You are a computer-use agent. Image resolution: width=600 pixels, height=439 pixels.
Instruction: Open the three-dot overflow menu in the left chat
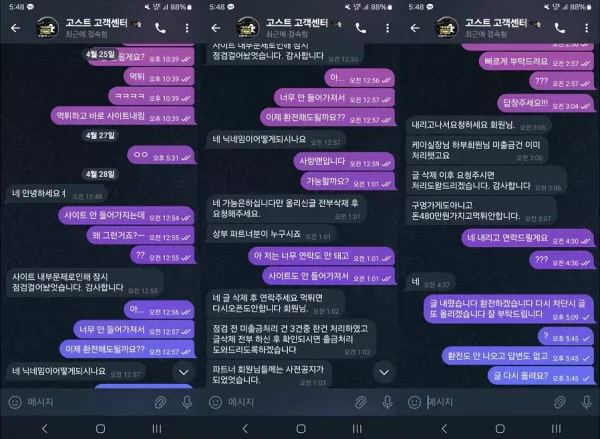(x=187, y=28)
